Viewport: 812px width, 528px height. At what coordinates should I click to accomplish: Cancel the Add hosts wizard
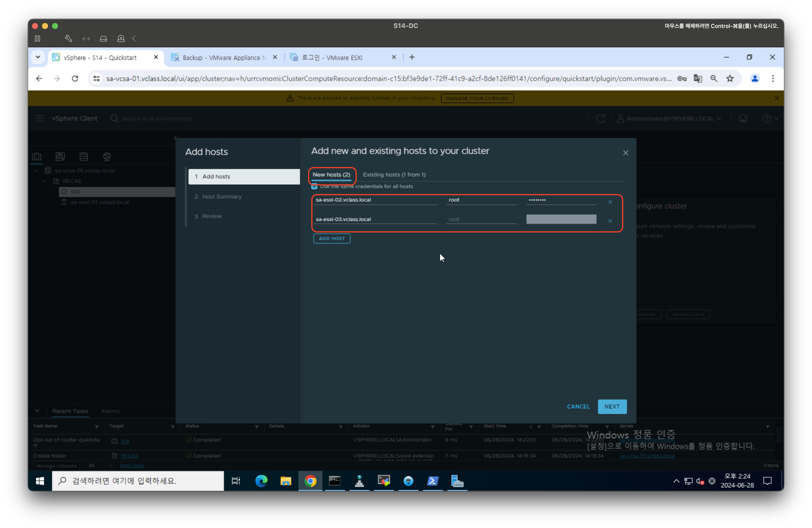(x=578, y=406)
